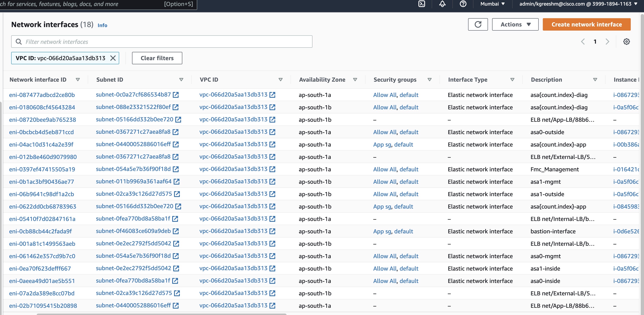Screen dimensions: 644x315
Task: Open external link icon for subnet-088e23321522f80ef
Action: tap(175, 107)
